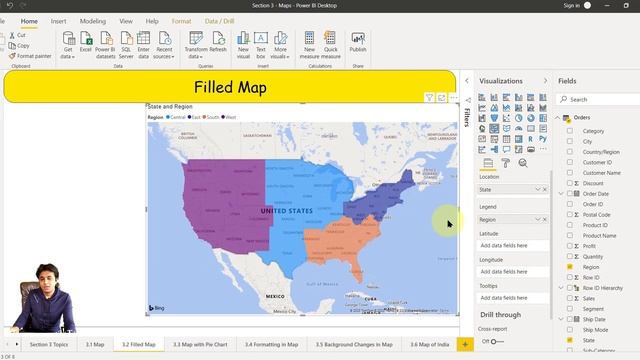This screenshot has height=360, width=640.
Task: Open the Get data button
Action: (x=68, y=45)
